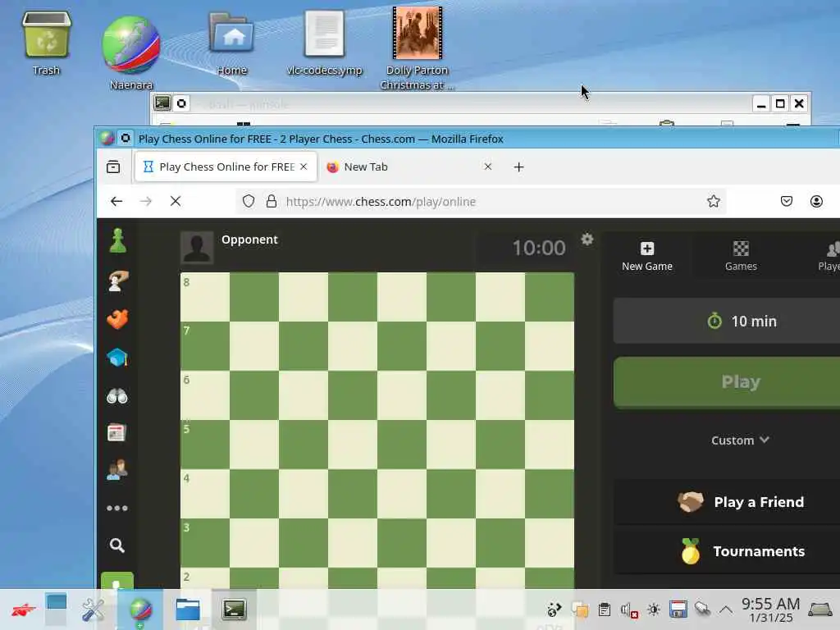Open Trash desktop icon
The image size is (840, 630).
[x=46, y=43]
